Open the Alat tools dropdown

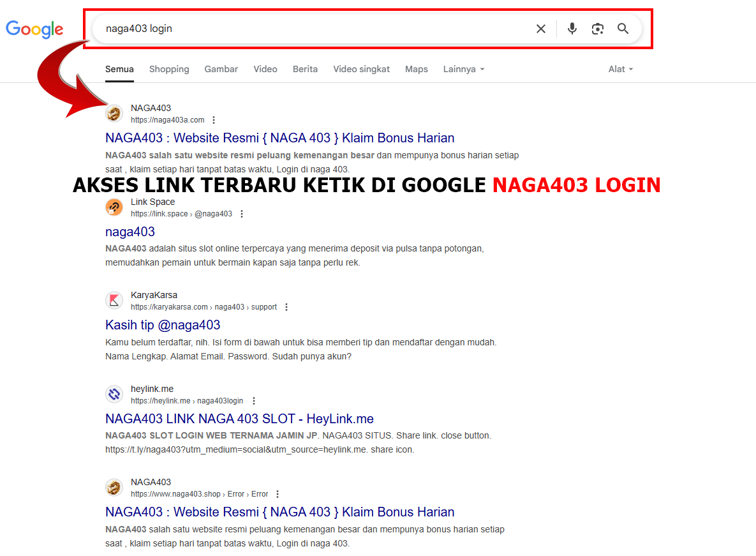(x=621, y=69)
